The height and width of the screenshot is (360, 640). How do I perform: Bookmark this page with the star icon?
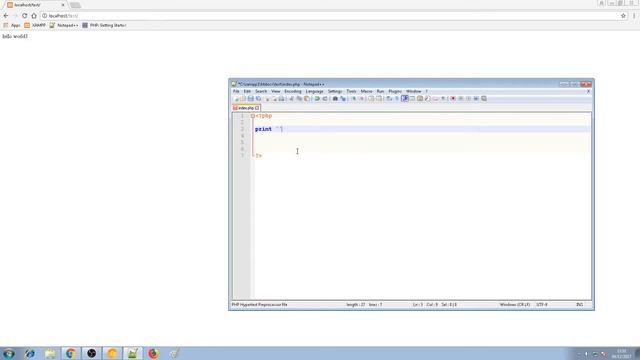[x=623, y=16]
